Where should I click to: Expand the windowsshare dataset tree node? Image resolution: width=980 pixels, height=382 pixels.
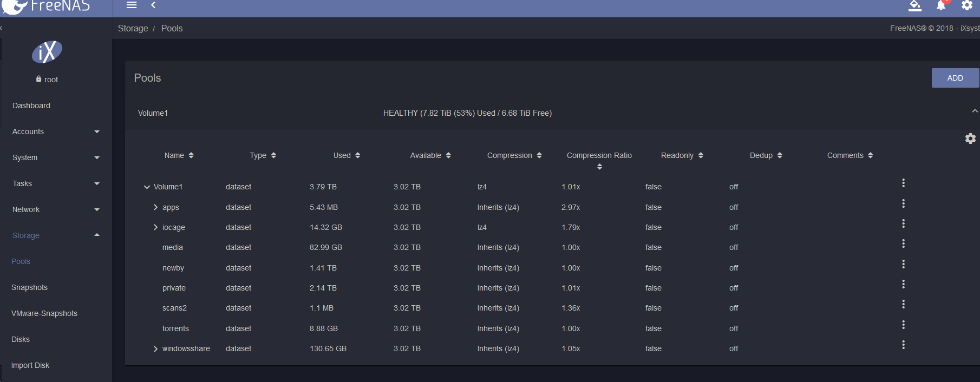(x=155, y=349)
